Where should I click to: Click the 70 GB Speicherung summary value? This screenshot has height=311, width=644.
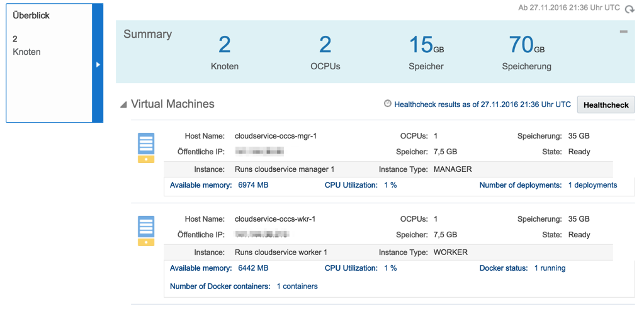(526, 45)
